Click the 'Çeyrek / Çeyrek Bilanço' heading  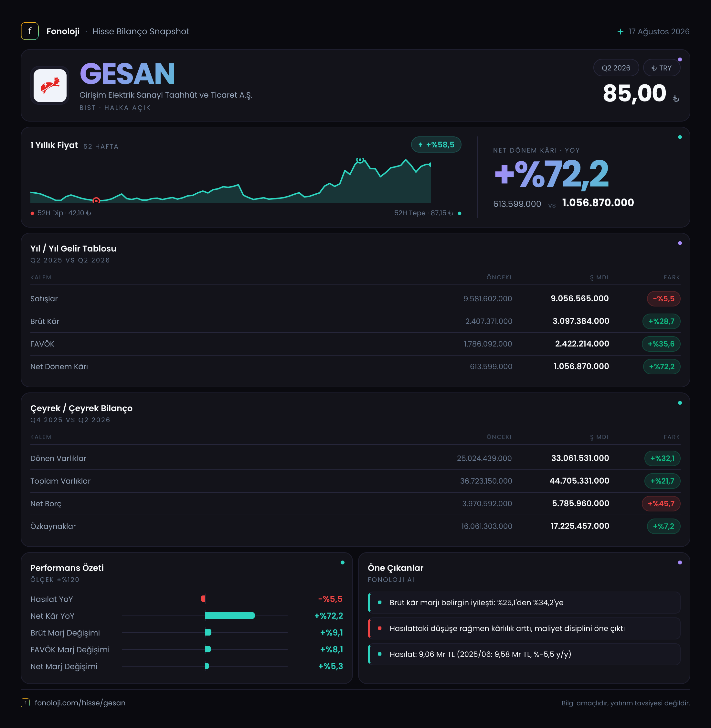click(x=81, y=408)
